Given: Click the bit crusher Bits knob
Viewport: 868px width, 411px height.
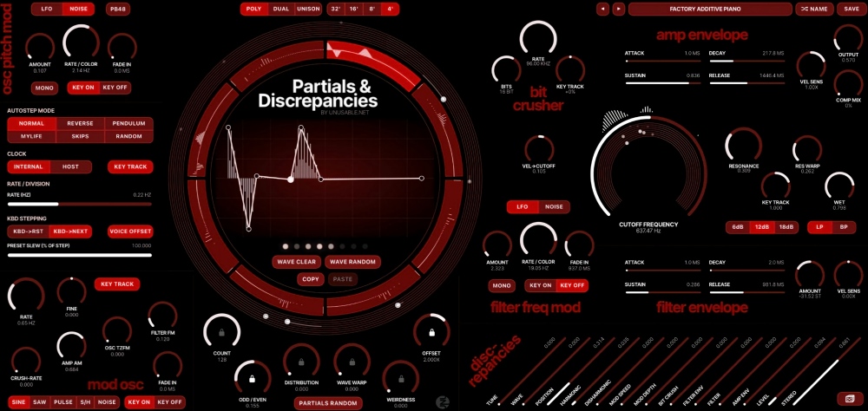Looking at the screenshot, I should 506,70.
